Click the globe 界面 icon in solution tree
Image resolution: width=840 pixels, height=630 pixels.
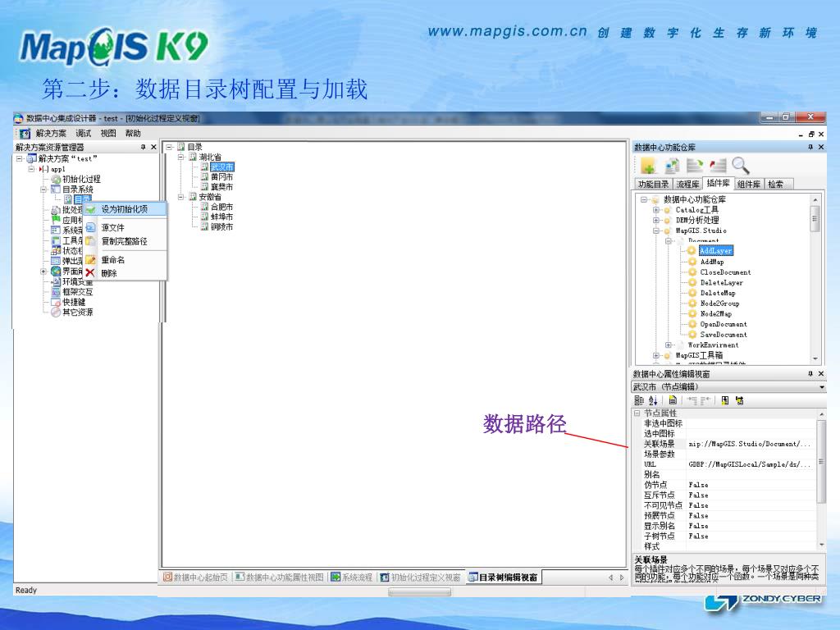pos(56,271)
